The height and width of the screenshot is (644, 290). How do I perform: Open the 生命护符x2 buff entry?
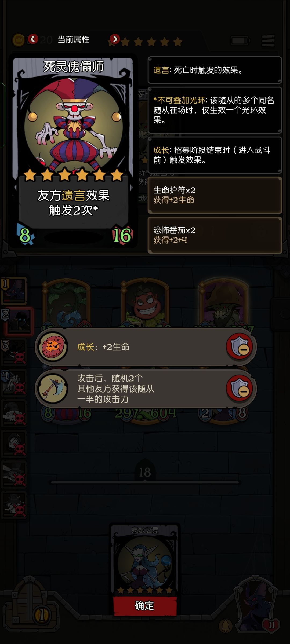click(215, 195)
